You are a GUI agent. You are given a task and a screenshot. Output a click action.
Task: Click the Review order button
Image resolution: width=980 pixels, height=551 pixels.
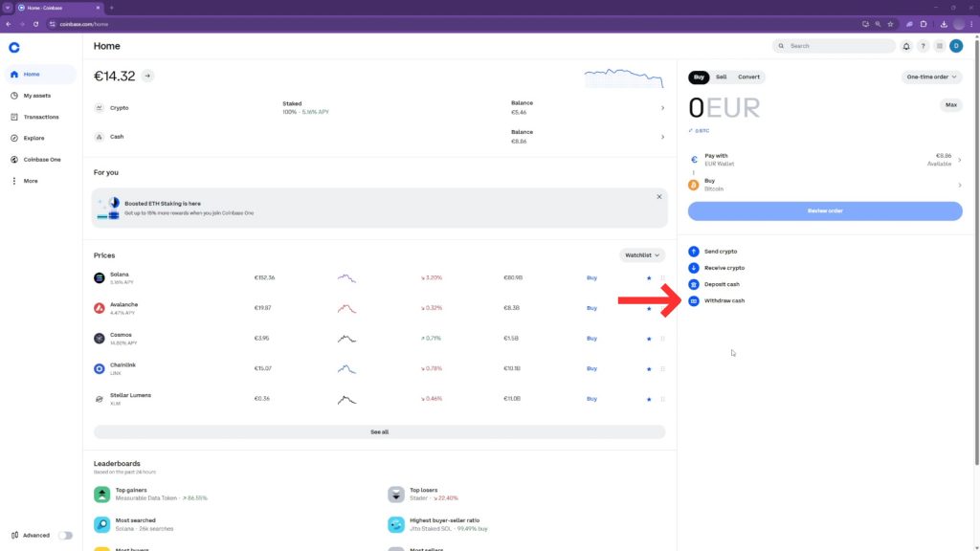[825, 211]
